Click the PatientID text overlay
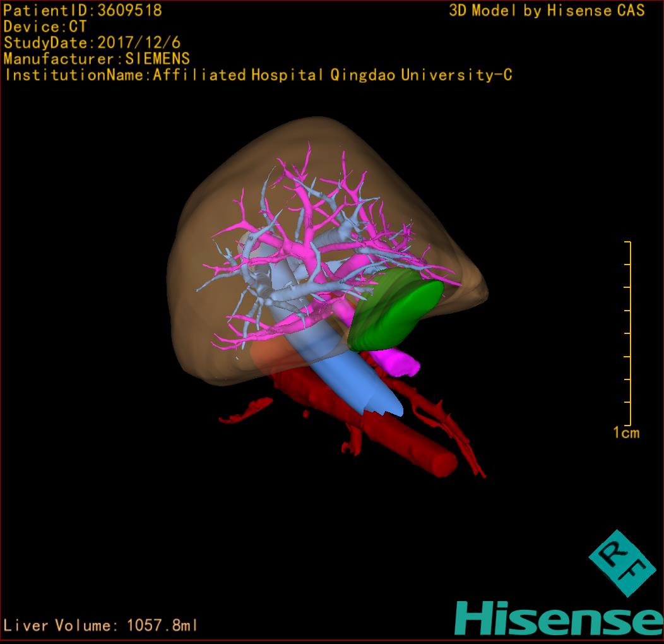 [83, 10]
